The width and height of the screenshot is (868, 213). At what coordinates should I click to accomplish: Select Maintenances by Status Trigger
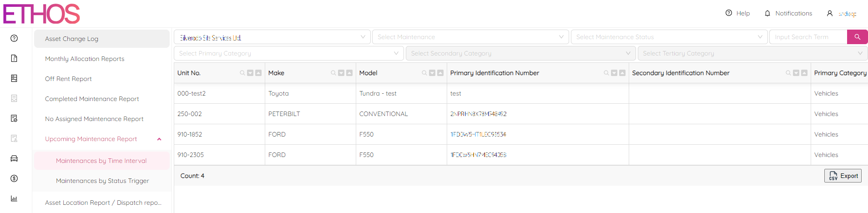click(x=102, y=181)
